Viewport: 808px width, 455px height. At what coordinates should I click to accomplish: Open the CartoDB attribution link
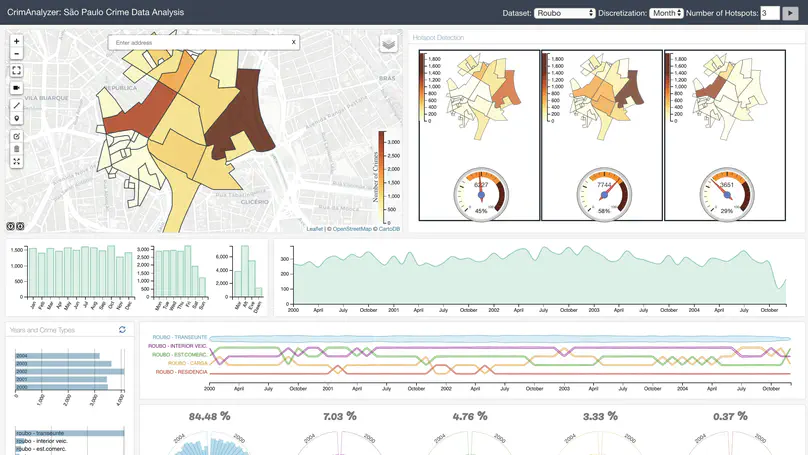pyautogui.click(x=389, y=229)
